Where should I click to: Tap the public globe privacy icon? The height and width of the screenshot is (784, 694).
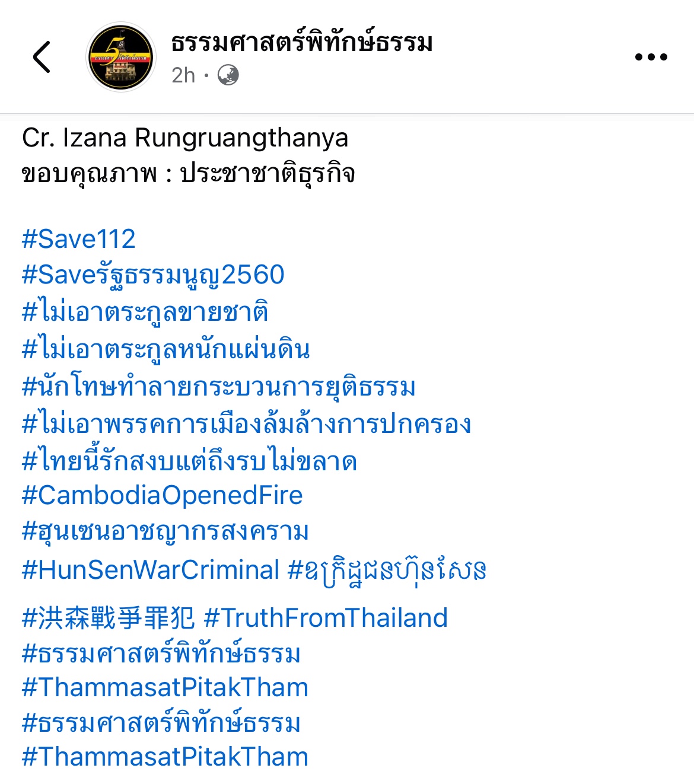(228, 75)
